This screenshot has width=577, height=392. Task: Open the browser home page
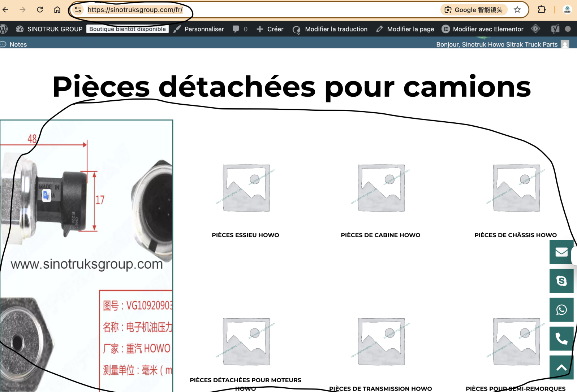[x=57, y=10]
